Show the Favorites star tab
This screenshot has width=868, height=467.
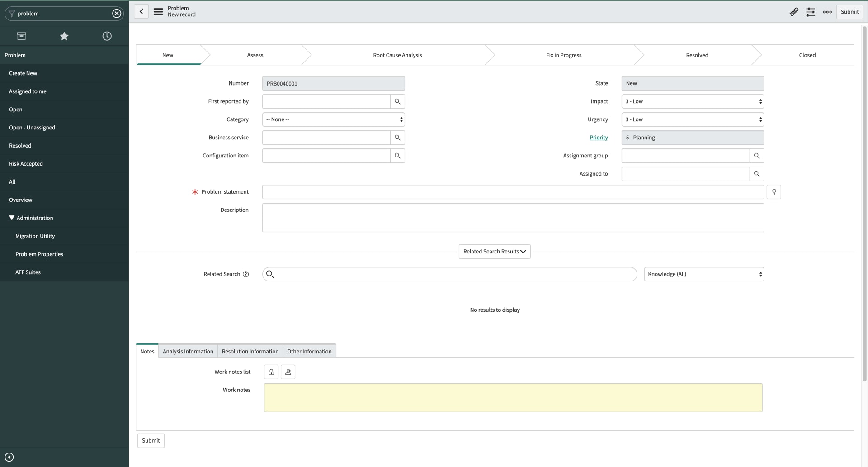point(64,36)
